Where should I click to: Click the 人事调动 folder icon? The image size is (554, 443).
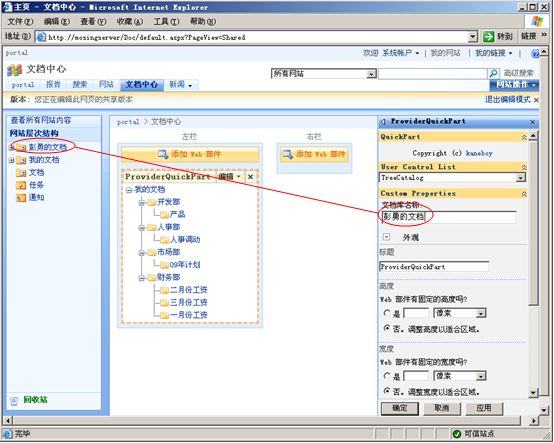pyautogui.click(x=164, y=240)
